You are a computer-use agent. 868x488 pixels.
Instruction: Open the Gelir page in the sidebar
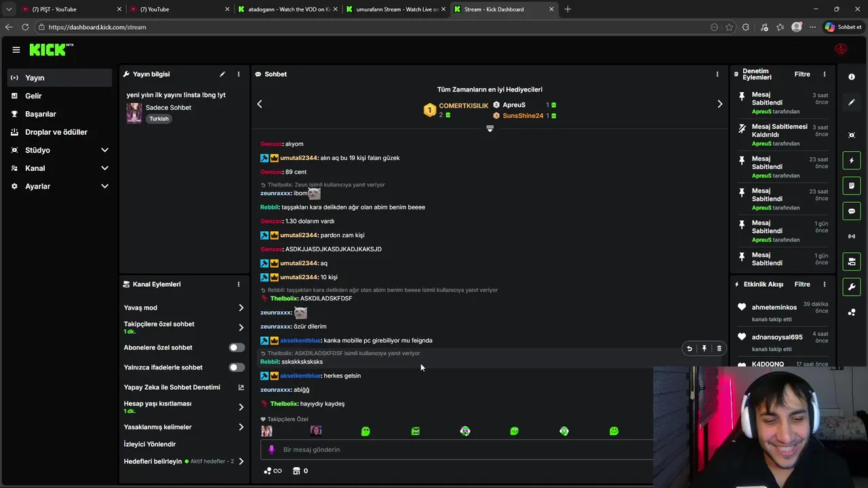pos(60,96)
